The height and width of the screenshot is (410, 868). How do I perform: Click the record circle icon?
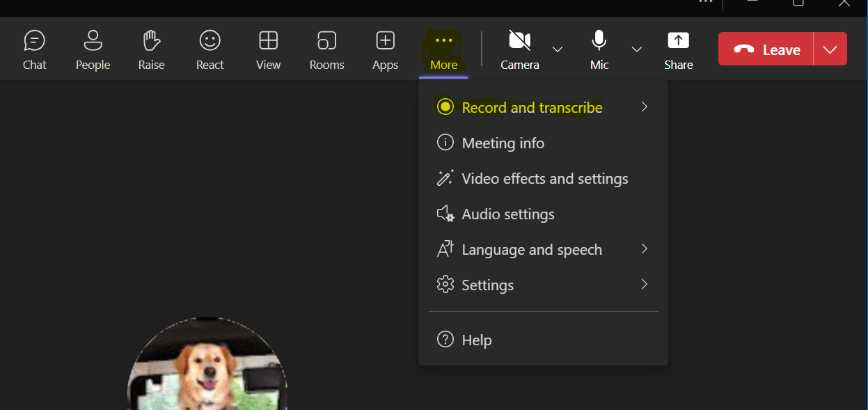click(445, 107)
